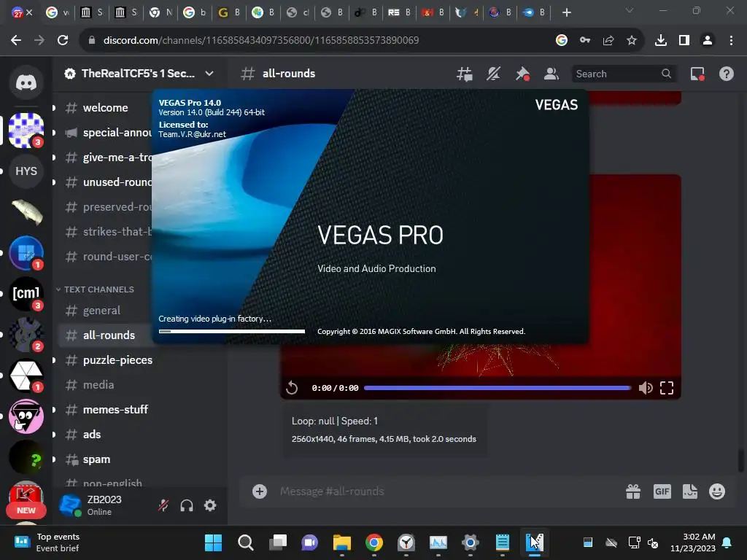The height and width of the screenshot is (560, 747).
Task: Open the Chrome share icon
Action: [608, 40]
